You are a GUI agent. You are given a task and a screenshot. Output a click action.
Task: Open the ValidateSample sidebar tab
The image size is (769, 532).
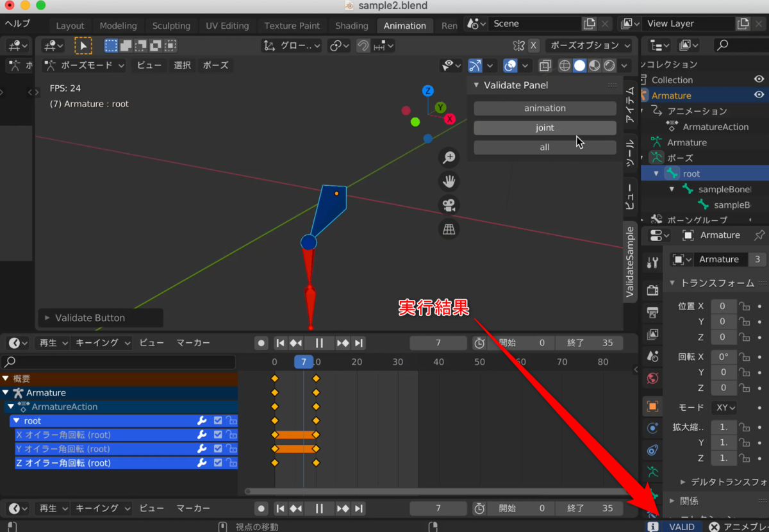[630, 262]
